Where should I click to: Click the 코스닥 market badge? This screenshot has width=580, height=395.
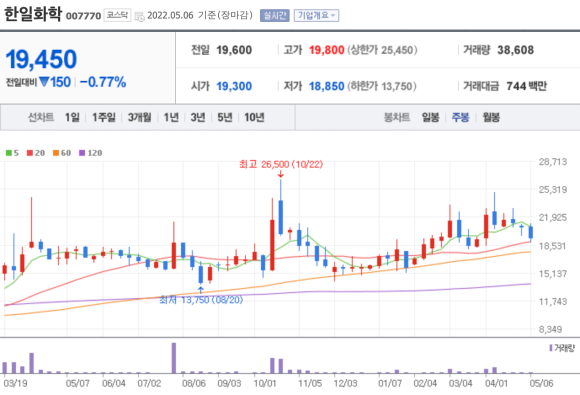117,15
